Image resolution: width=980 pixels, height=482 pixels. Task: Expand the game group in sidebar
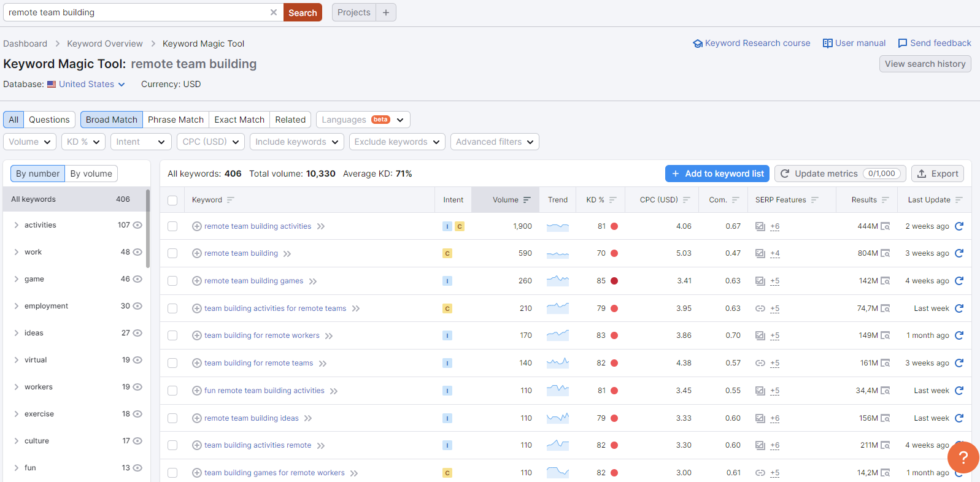click(16, 279)
